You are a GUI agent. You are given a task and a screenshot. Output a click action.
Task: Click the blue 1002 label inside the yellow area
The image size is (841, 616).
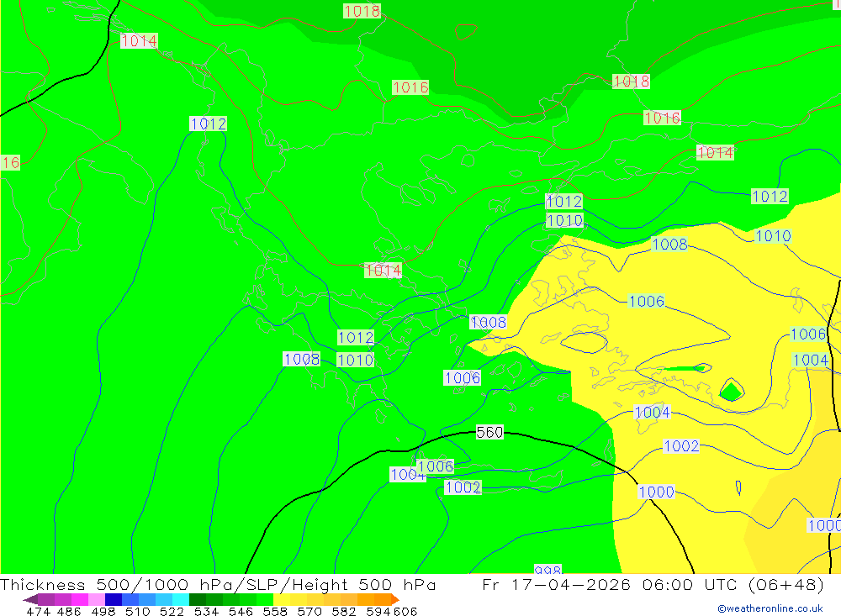(x=681, y=446)
